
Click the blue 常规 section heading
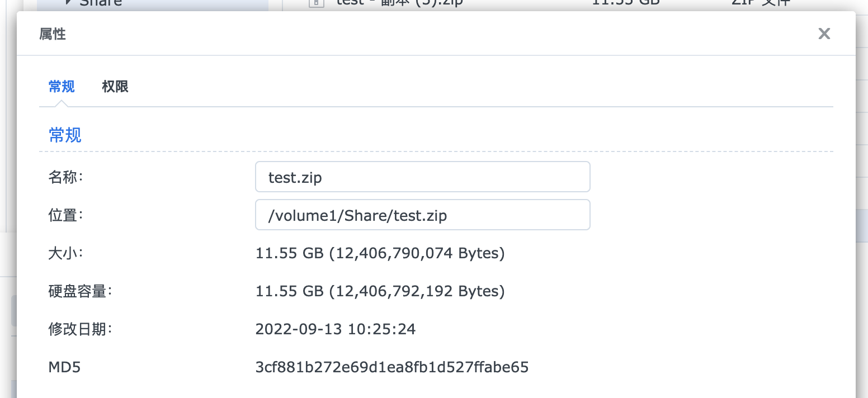65,135
